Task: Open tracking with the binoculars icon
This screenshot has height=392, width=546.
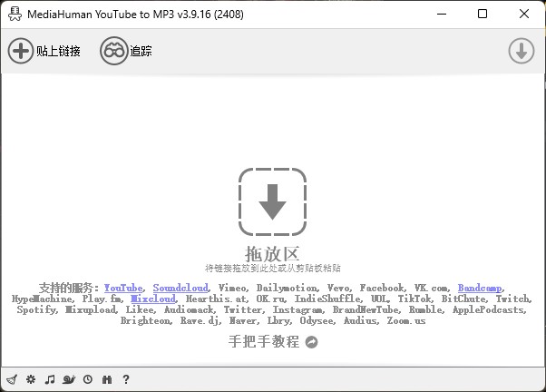Action: click(114, 51)
